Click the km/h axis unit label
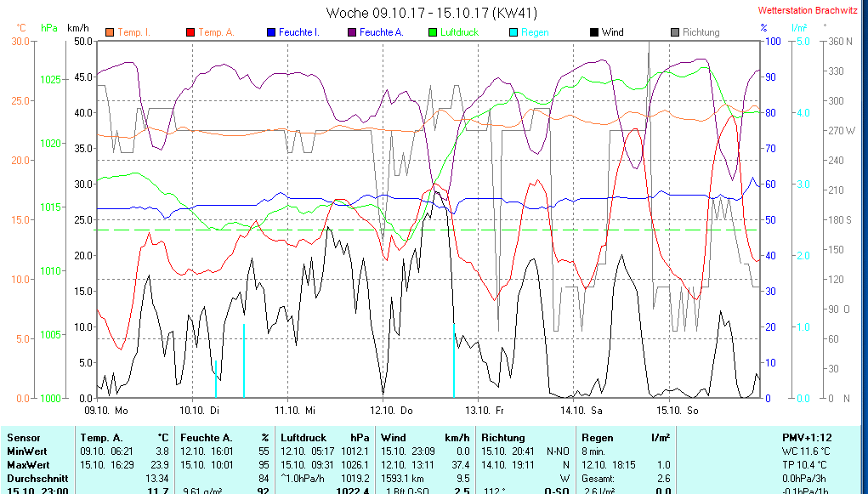 (78, 27)
